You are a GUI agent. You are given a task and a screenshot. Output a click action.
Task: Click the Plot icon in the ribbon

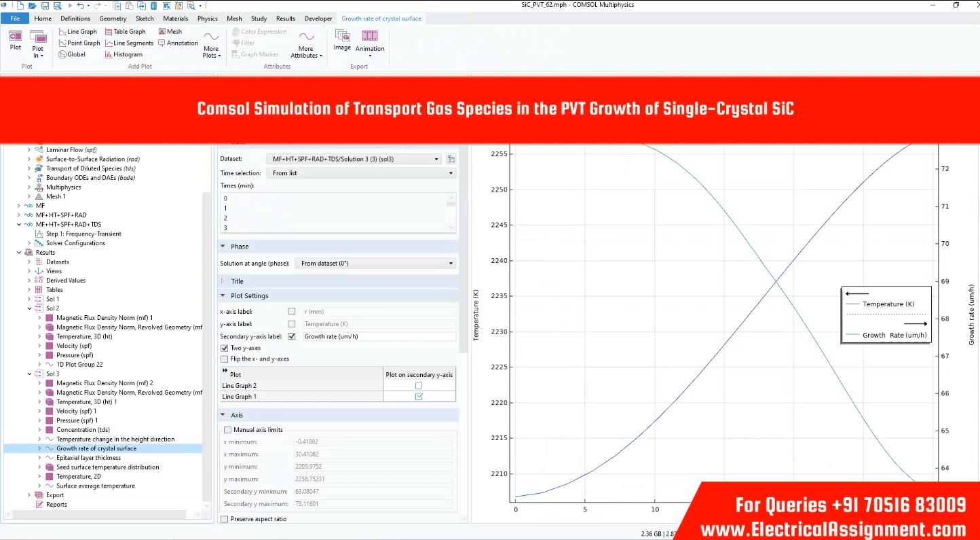click(15, 39)
